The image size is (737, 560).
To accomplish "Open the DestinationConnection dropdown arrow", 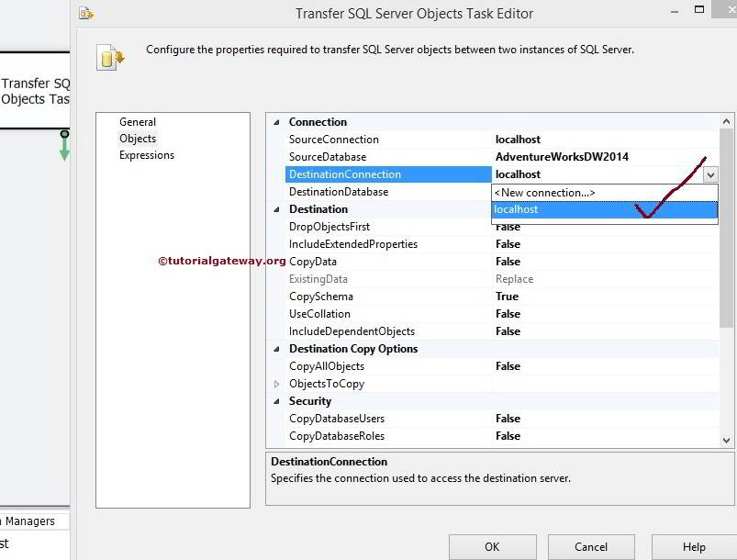I will 711,174.
